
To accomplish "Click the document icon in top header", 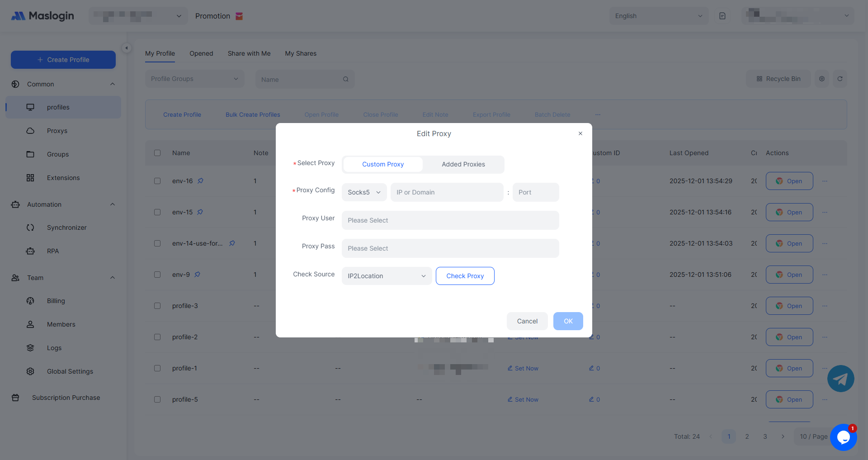I will click(722, 16).
